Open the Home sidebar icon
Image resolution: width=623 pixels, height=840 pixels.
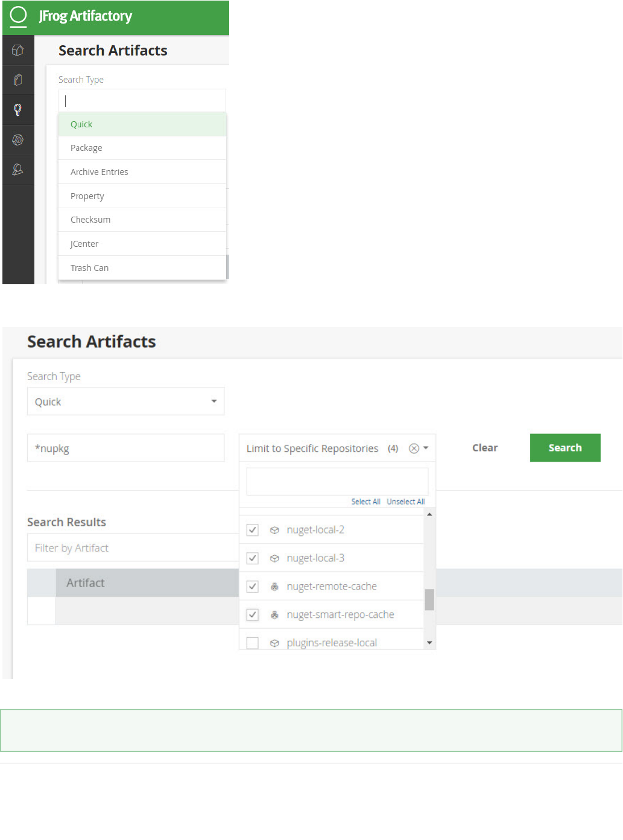point(18,51)
